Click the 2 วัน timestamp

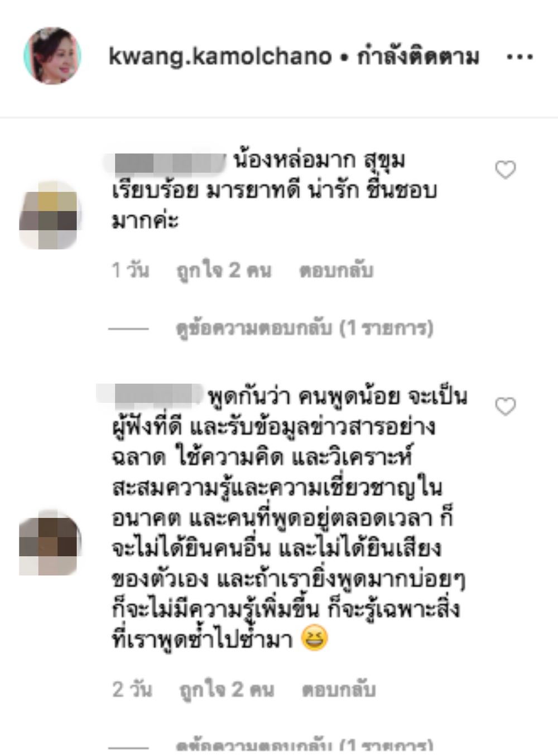[132, 690]
